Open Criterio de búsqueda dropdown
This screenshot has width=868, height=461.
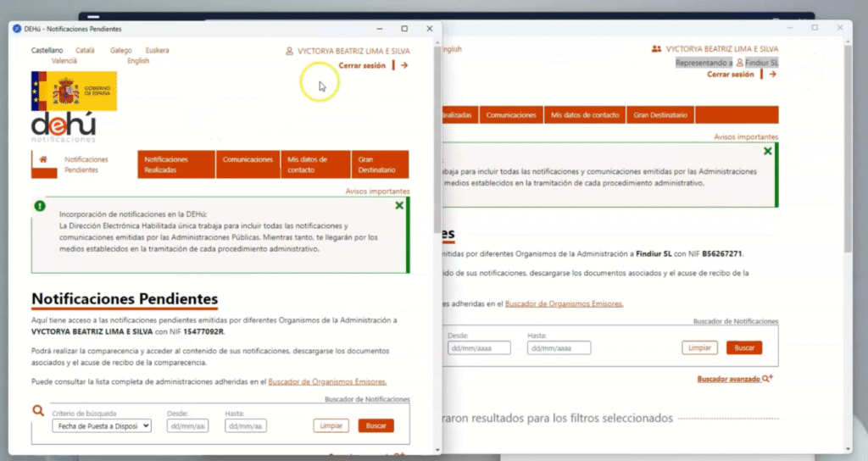click(102, 425)
